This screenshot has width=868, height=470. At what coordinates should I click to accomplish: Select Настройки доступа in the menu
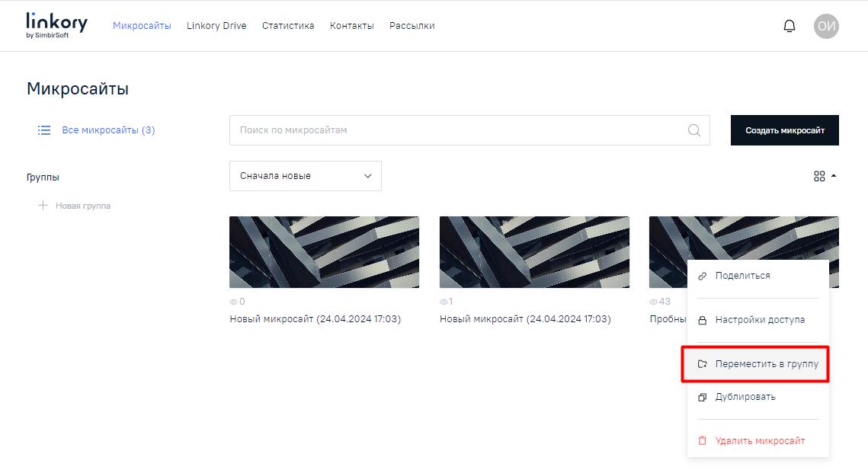[759, 320]
